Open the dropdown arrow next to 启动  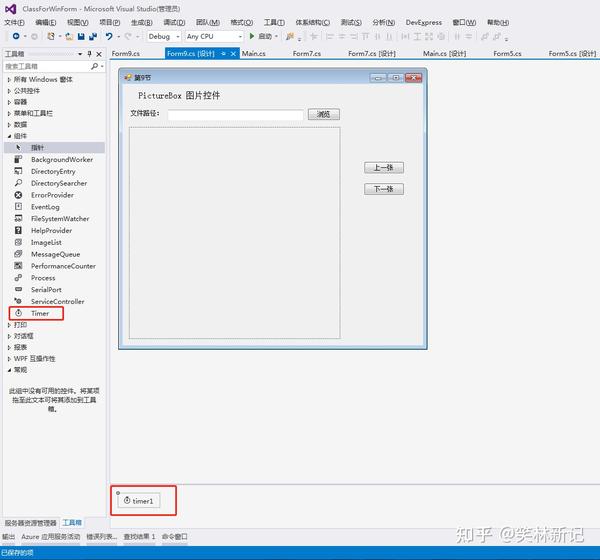(276, 36)
